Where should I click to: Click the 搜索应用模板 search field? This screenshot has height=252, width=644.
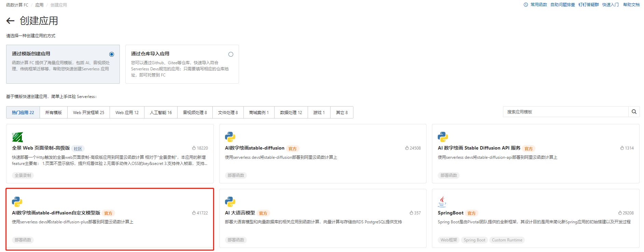pyautogui.click(x=566, y=112)
